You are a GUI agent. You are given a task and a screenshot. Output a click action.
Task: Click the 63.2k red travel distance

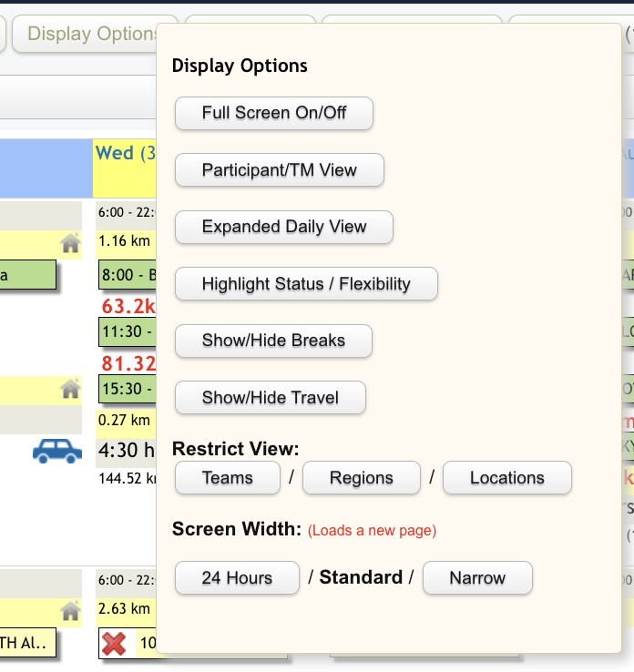[x=128, y=306]
